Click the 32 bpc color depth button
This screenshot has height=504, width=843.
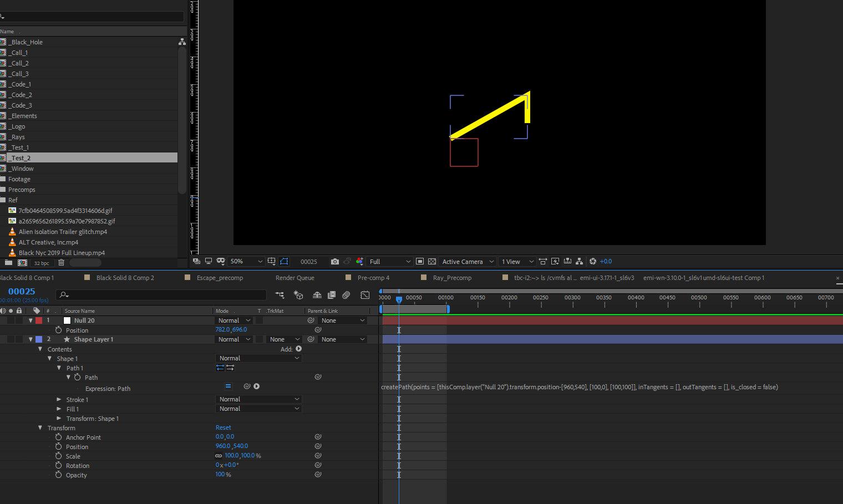point(42,263)
